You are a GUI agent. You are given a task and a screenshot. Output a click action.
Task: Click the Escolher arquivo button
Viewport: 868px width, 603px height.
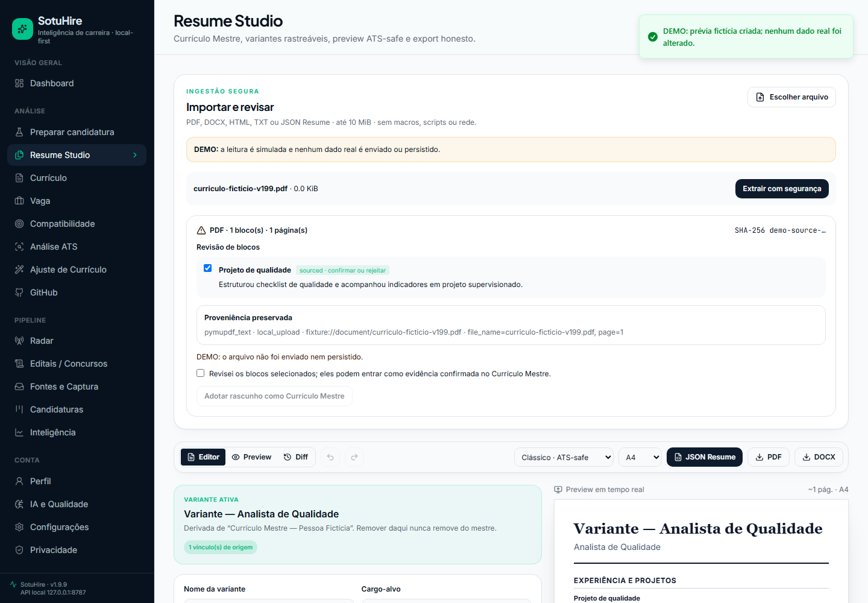[x=791, y=97]
